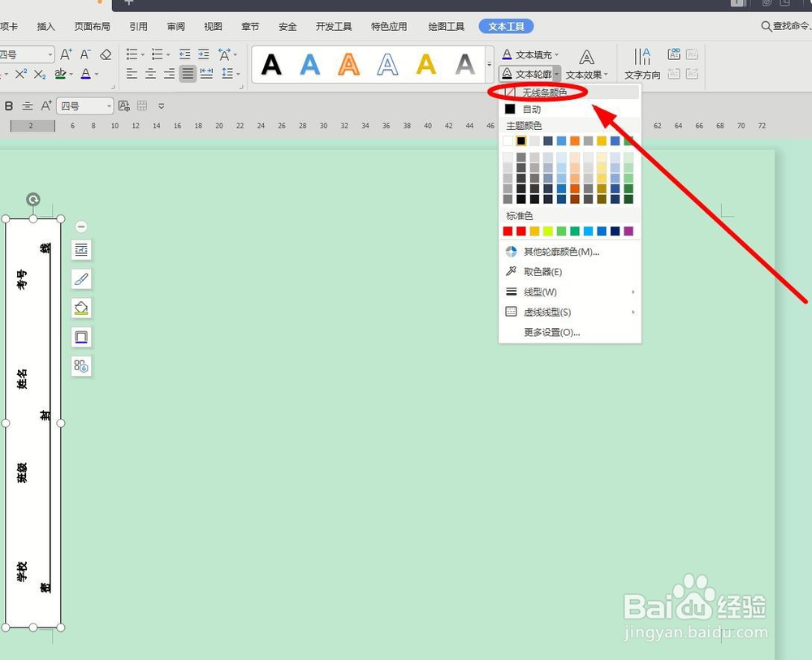
Task: Click the shape style brush icon beside text box
Action: click(81, 279)
